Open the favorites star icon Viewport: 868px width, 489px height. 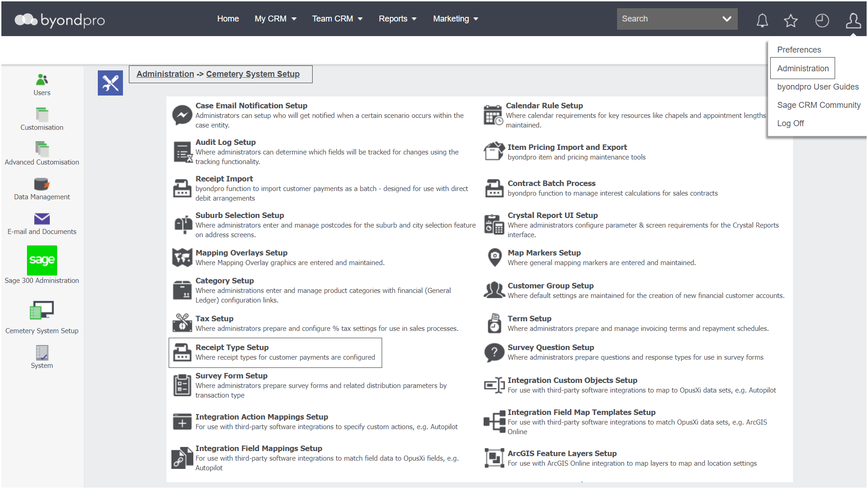click(x=791, y=20)
